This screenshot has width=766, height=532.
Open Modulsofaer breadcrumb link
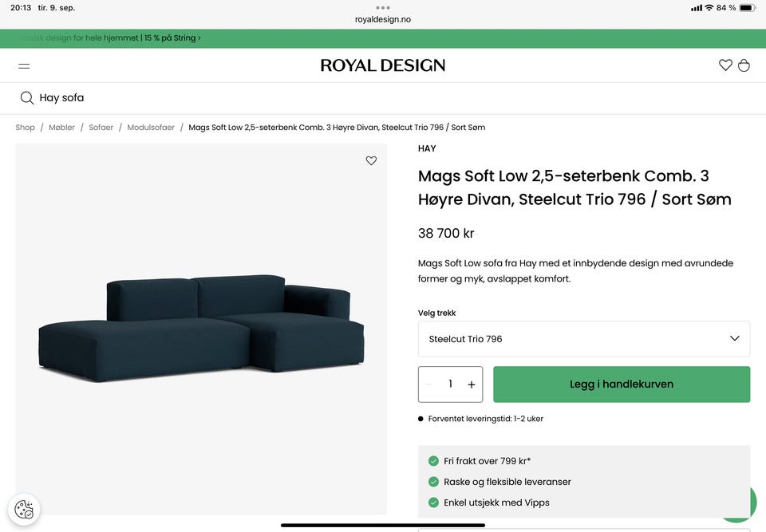point(151,128)
